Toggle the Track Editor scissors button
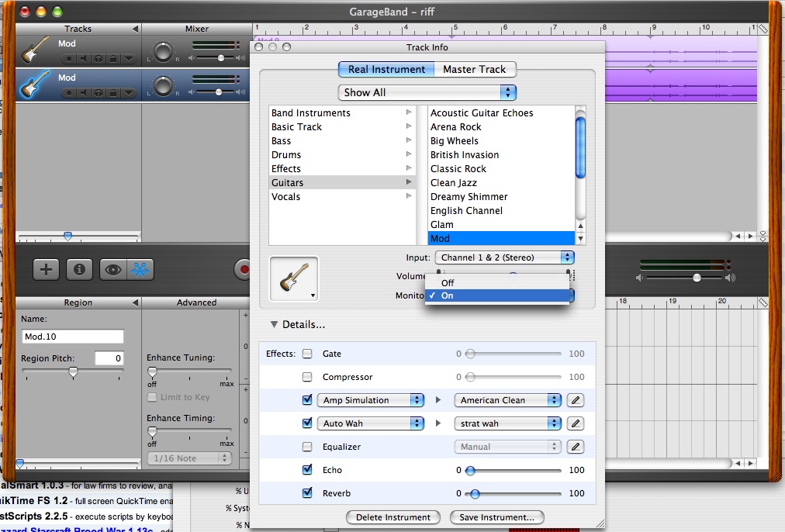The image size is (785, 532). [140, 270]
